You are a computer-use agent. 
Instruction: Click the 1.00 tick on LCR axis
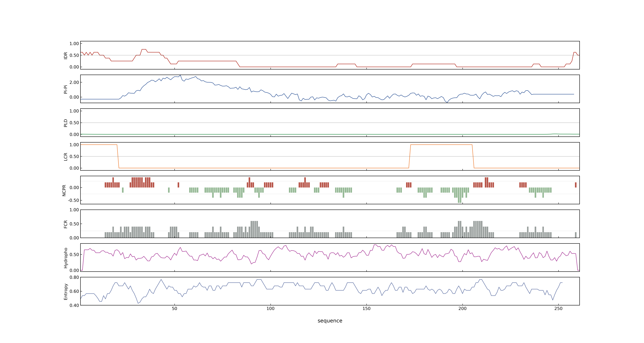(74, 145)
